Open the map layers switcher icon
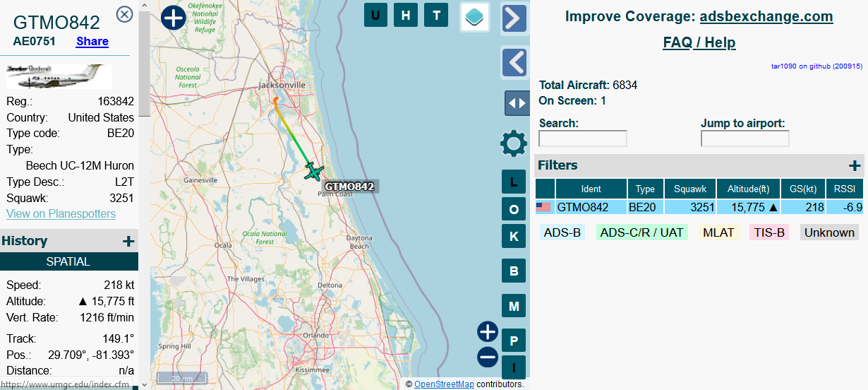Viewport: 868px width, 390px height. click(475, 16)
